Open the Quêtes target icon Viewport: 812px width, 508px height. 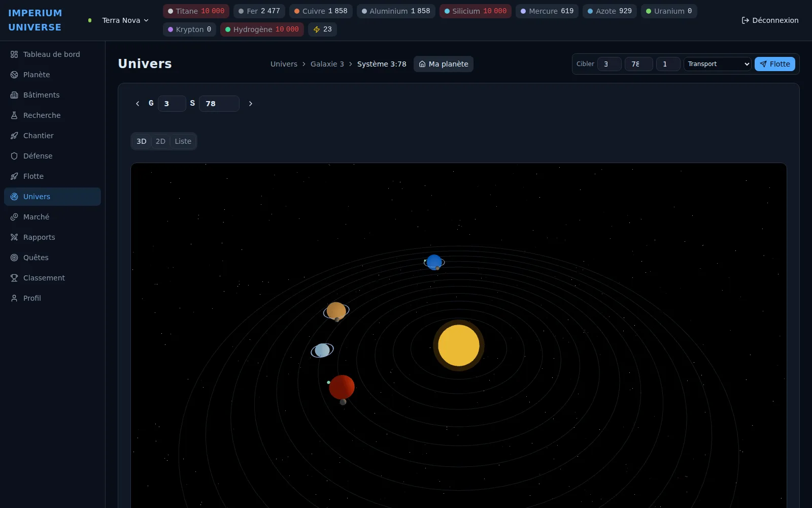click(14, 258)
